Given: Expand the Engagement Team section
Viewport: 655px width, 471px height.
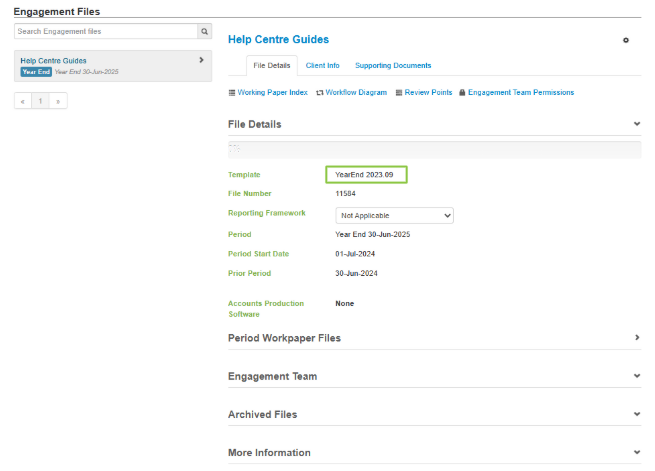Looking at the screenshot, I should tap(637, 376).
